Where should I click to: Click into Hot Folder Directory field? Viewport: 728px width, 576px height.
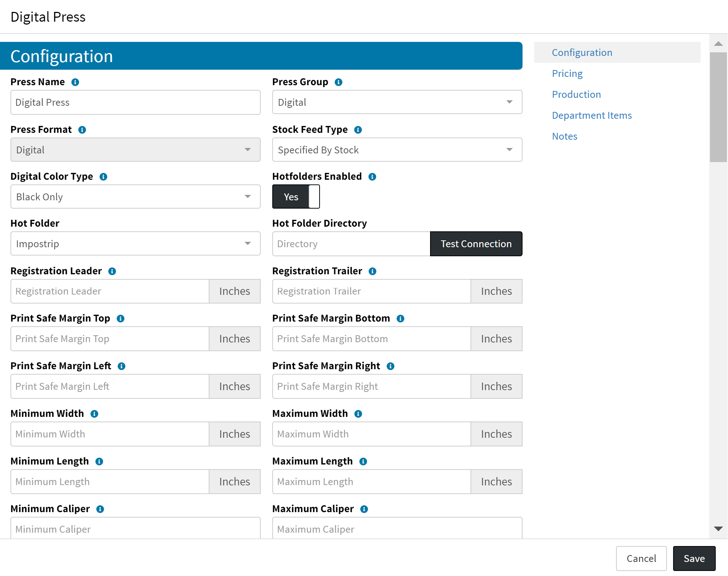(x=351, y=244)
